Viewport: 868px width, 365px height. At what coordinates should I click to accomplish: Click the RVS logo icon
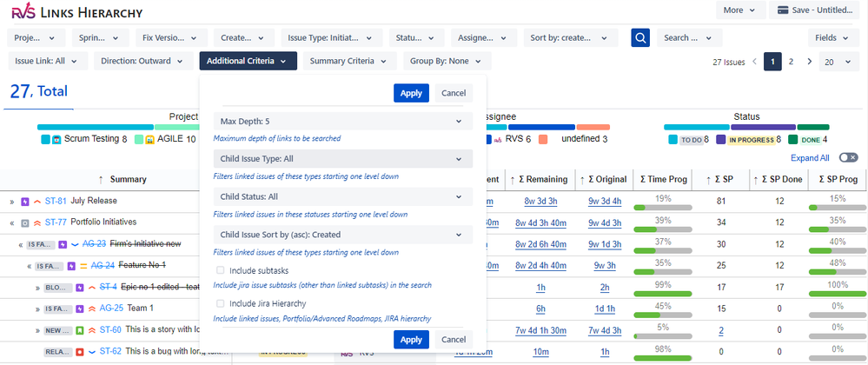pyautogui.click(x=23, y=10)
